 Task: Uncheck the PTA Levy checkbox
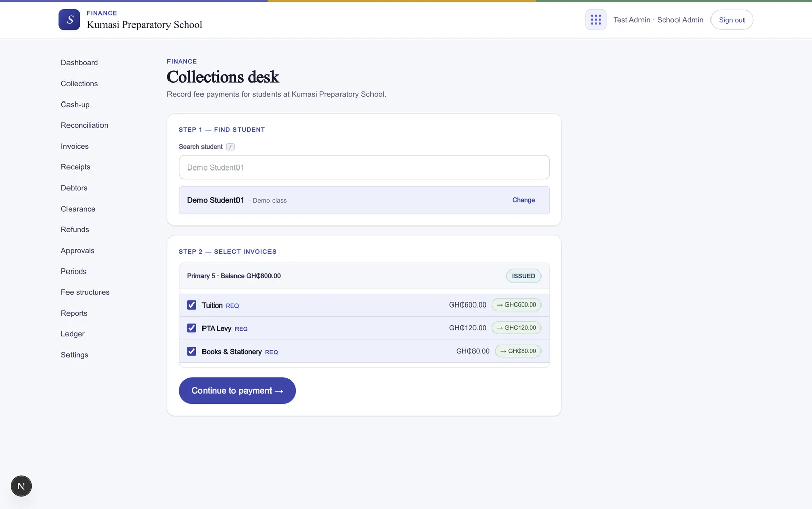tap(192, 328)
